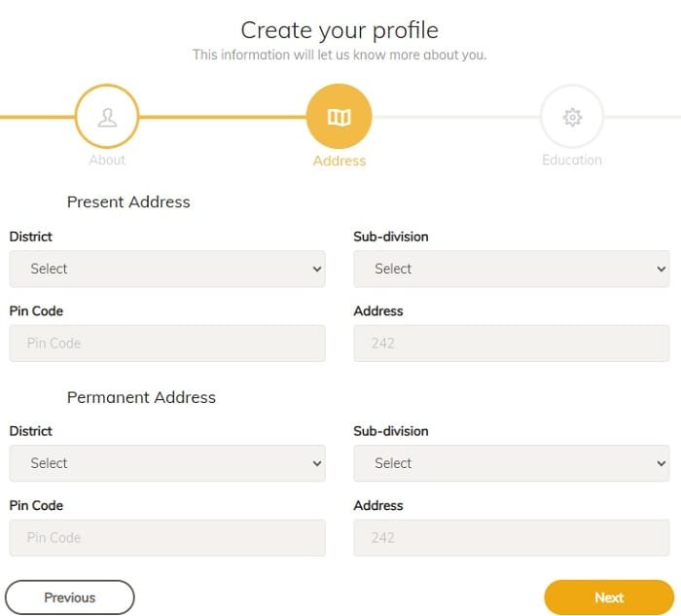Click the About step person icon
681x616 pixels.
point(107,118)
